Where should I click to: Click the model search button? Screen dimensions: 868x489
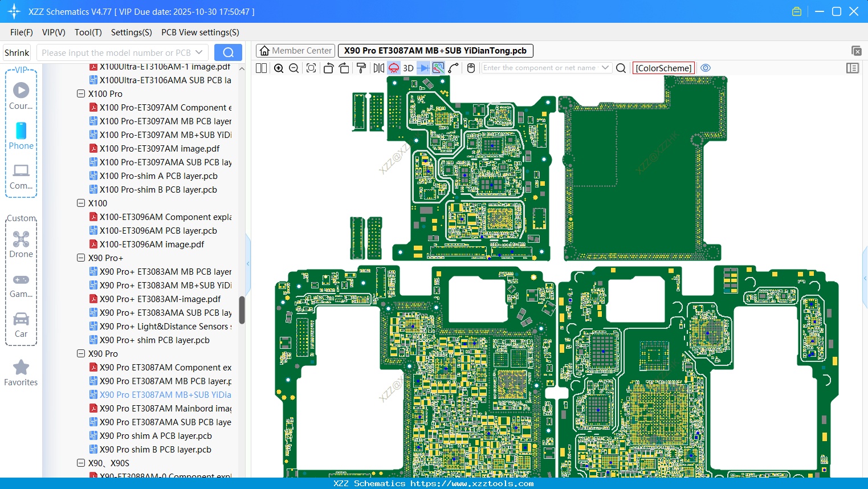[x=228, y=52]
